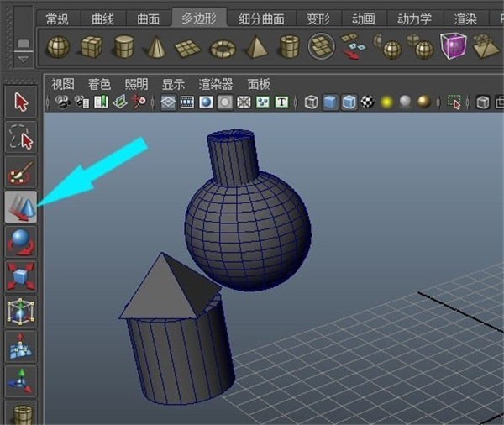Viewport: 504px width, 425px height.
Task: Select the Rotate tool in the toolbox
Action: point(21,241)
